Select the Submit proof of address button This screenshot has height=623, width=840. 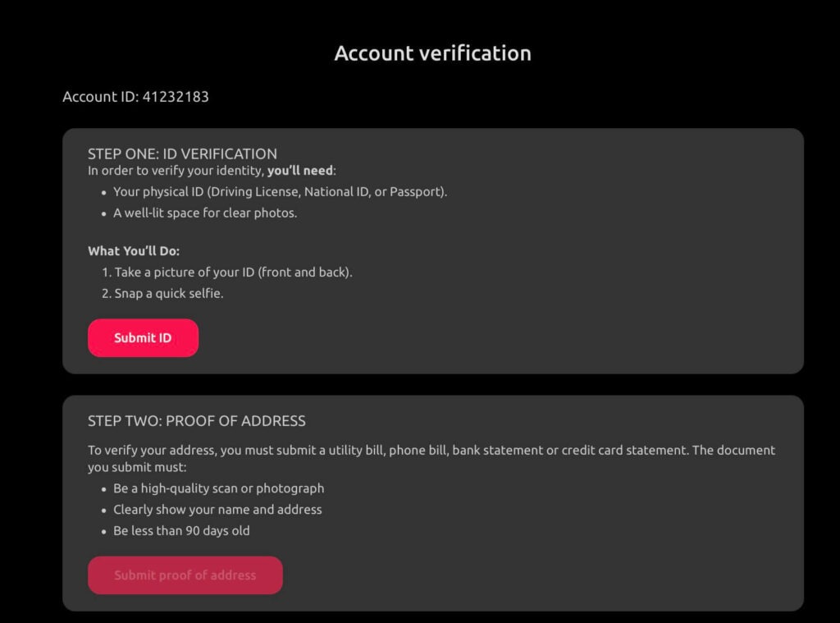(185, 575)
